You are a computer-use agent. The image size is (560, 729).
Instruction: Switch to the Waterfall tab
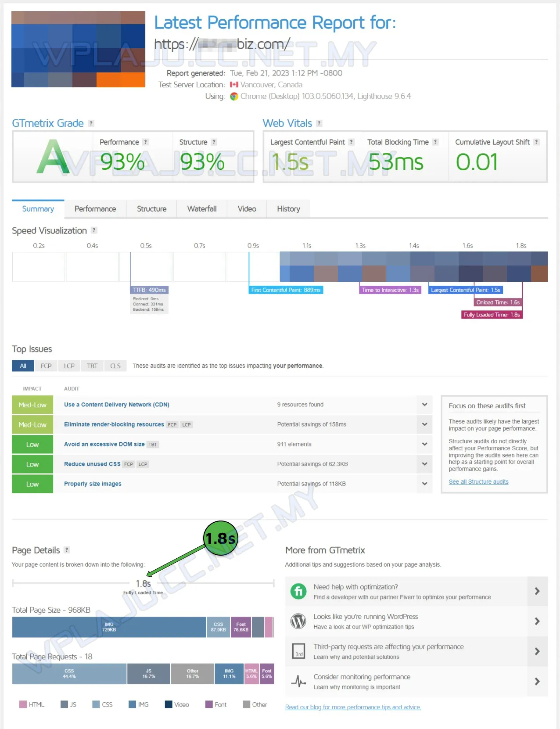tap(202, 209)
